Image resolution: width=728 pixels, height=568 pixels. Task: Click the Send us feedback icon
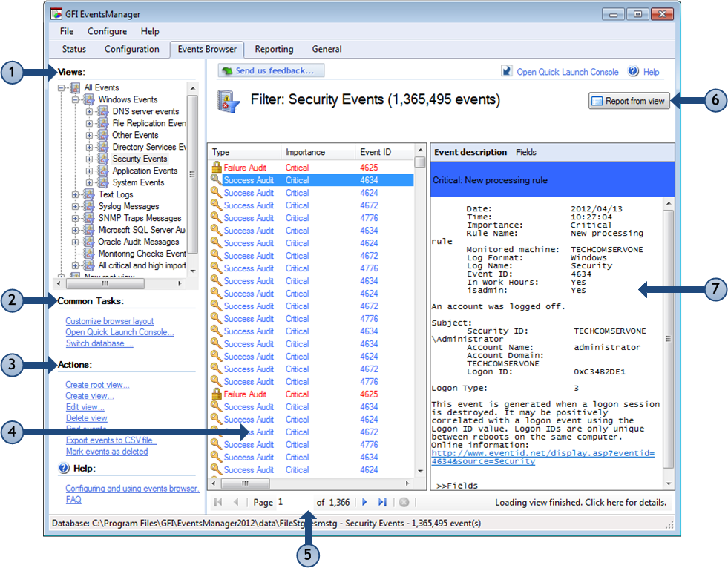(x=227, y=71)
